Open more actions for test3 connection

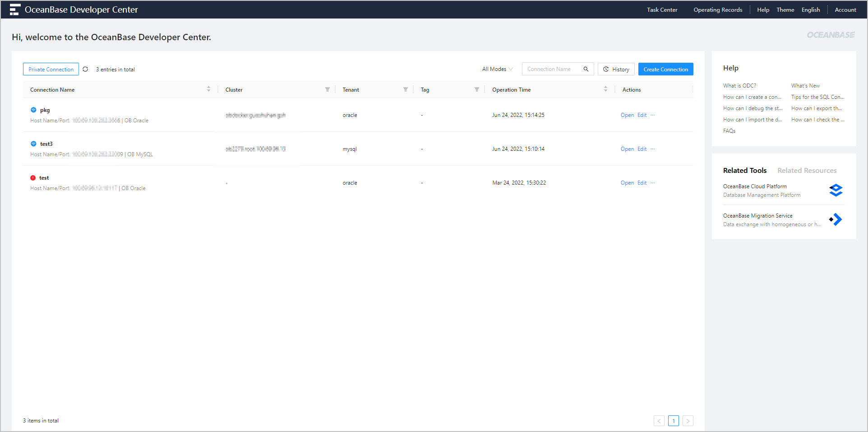[653, 149]
